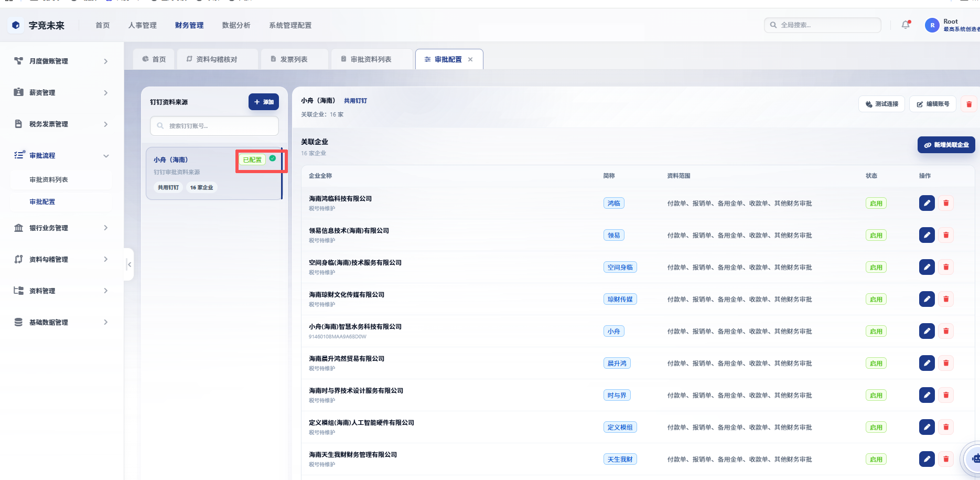Expand 银行业务管理 menu

[62, 228]
